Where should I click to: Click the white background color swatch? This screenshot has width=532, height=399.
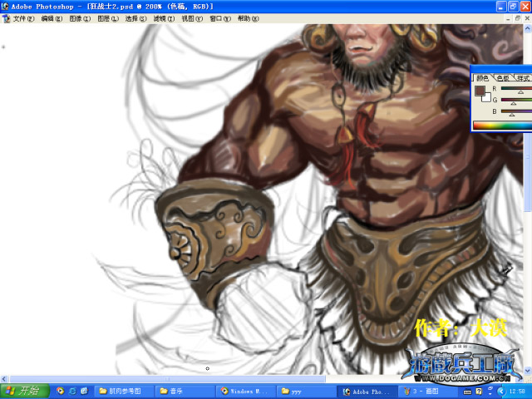(488, 98)
